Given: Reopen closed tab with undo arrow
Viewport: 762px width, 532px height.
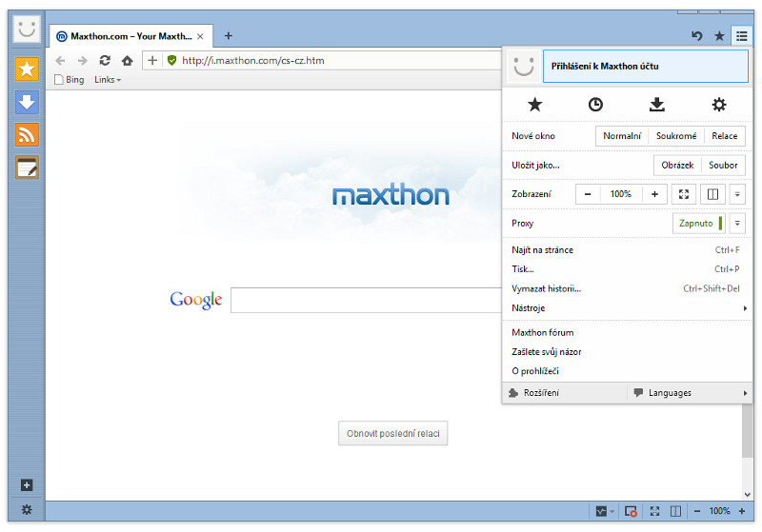Looking at the screenshot, I should [x=697, y=35].
